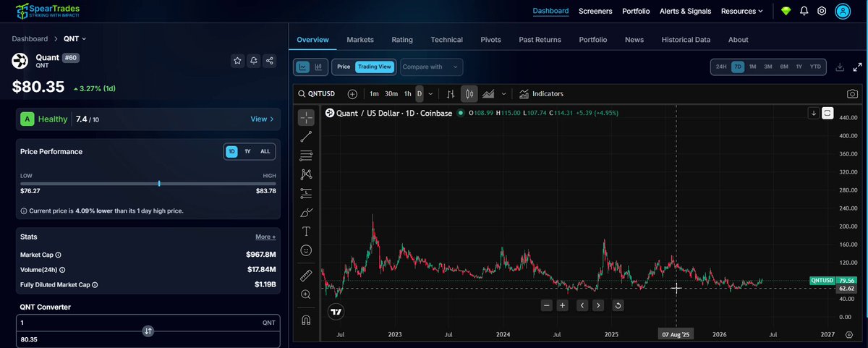Expand the time interval dropdown arrow

click(x=431, y=93)
